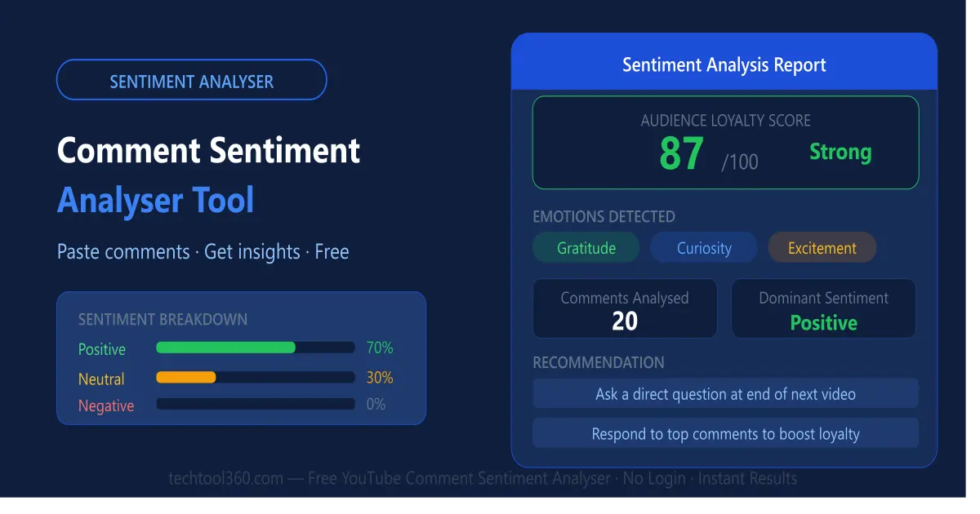980x514 pixels.
Task: Expand the Sentiment Breakdown panel
Action: click(x=163, y=320)
